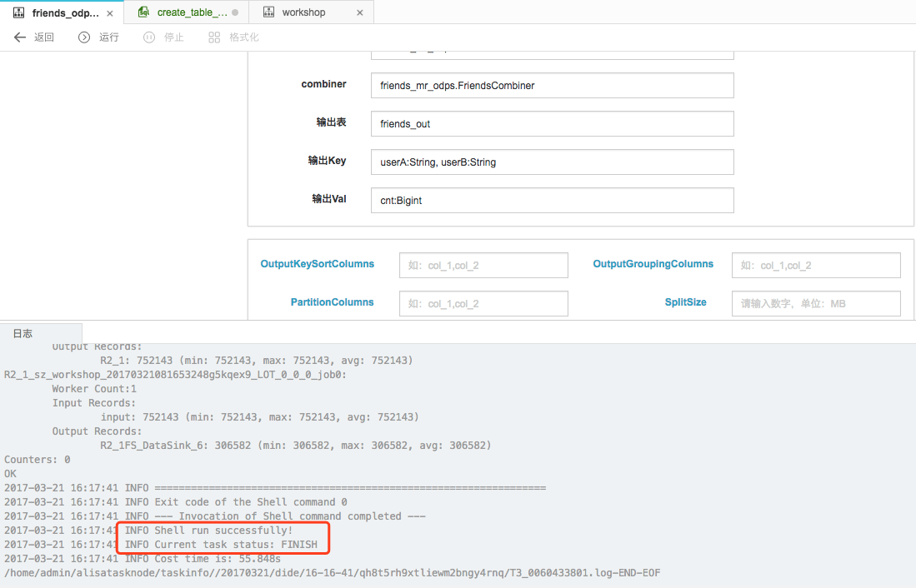
Task: Click the R2_1_sz_workshop job0 line
Action: pyautogui.click(x=175, y=375)
